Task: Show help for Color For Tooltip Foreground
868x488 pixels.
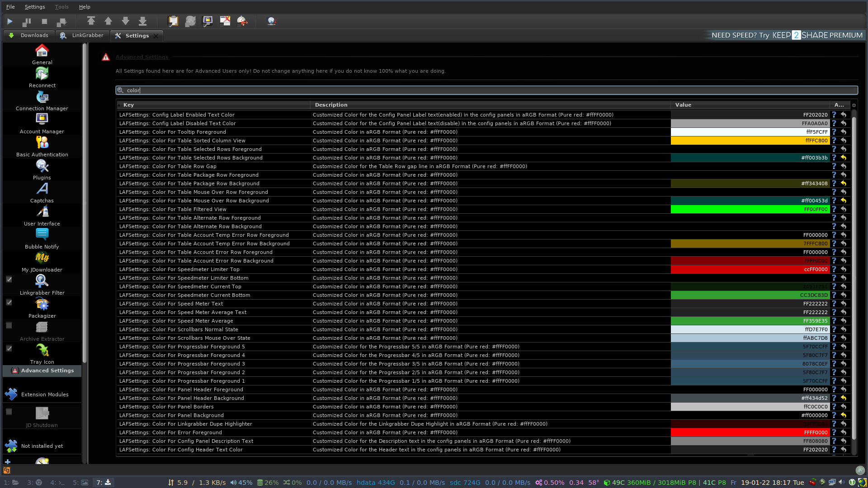Action: pos(834,132)
